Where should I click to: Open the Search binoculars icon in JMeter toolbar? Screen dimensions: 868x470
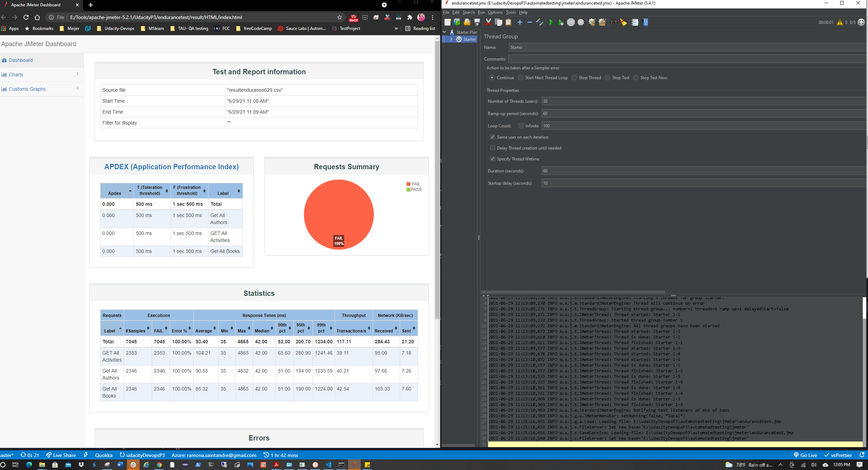613,22
